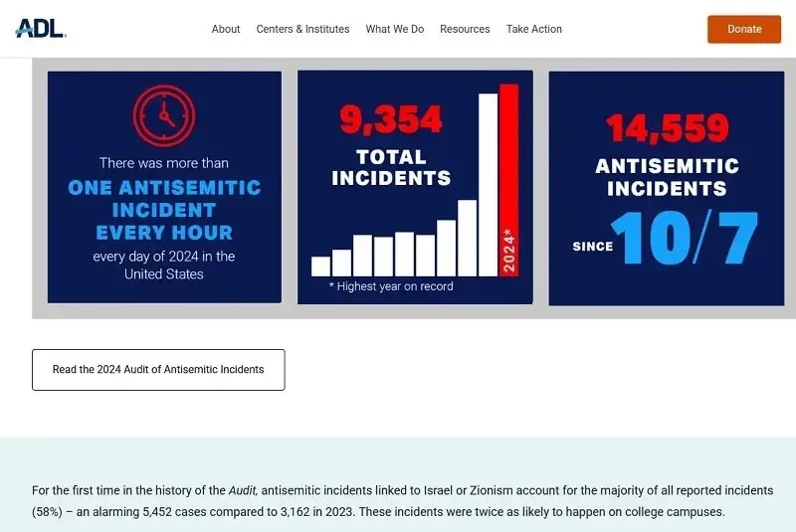Open the Centers & Institutes menu

pyautogui.click(x=302, y=29)
